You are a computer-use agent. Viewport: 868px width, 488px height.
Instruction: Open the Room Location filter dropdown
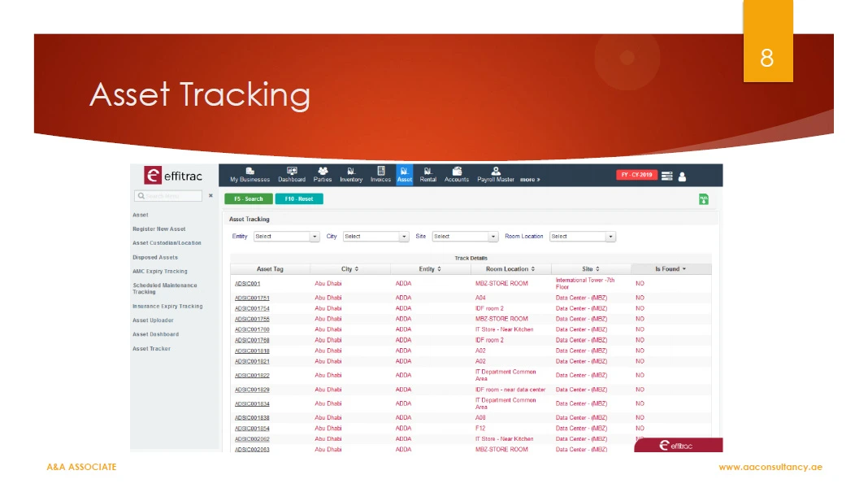pos(582,237)
